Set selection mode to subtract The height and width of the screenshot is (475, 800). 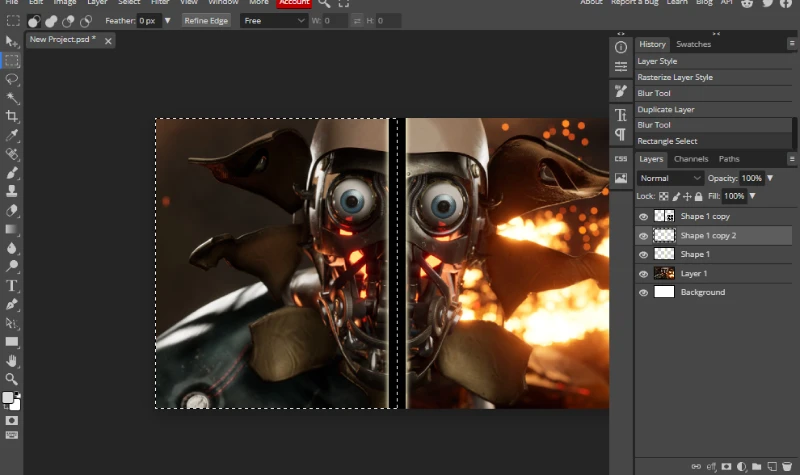[68, 21]
